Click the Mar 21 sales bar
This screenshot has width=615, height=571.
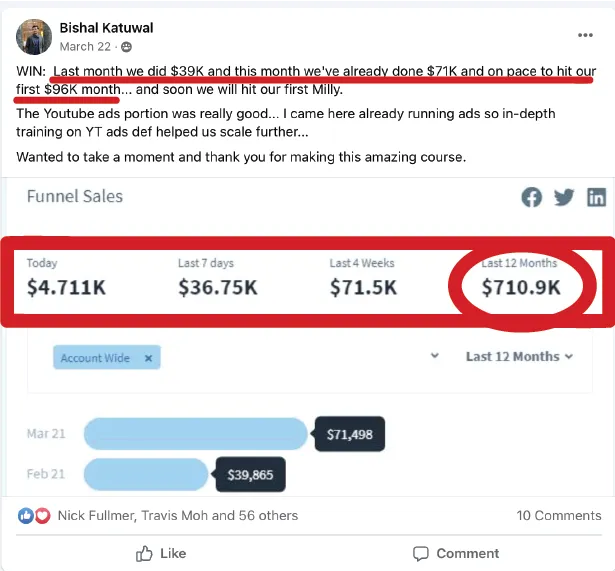(195, 434)
